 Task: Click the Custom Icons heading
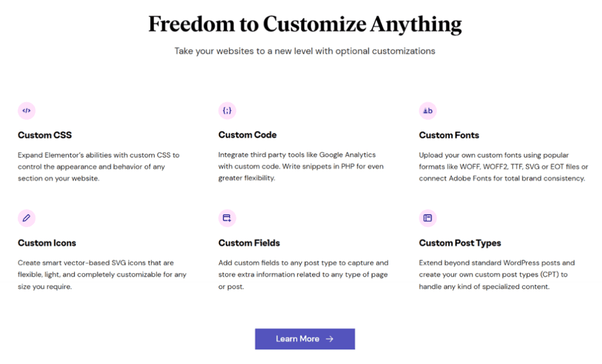47,243
